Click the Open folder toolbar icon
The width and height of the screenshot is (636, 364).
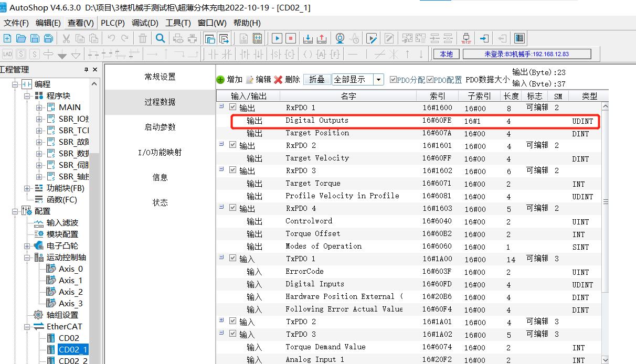pos(21,38)
